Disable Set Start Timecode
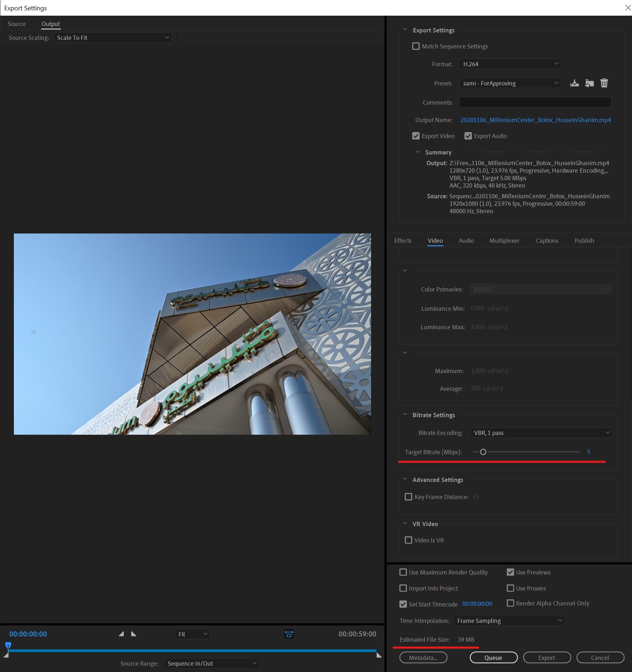632x672 pixels. (x=403, y=604)
